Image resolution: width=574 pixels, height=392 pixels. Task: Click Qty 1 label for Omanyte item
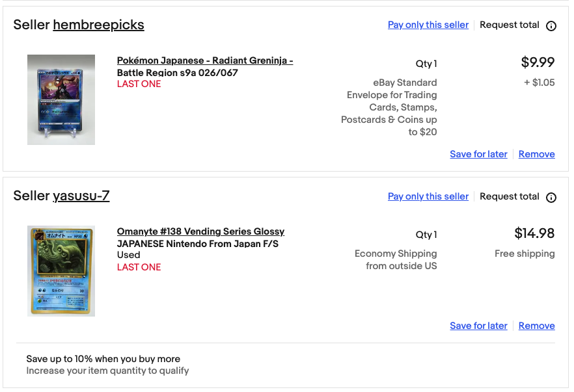point(426,235)
